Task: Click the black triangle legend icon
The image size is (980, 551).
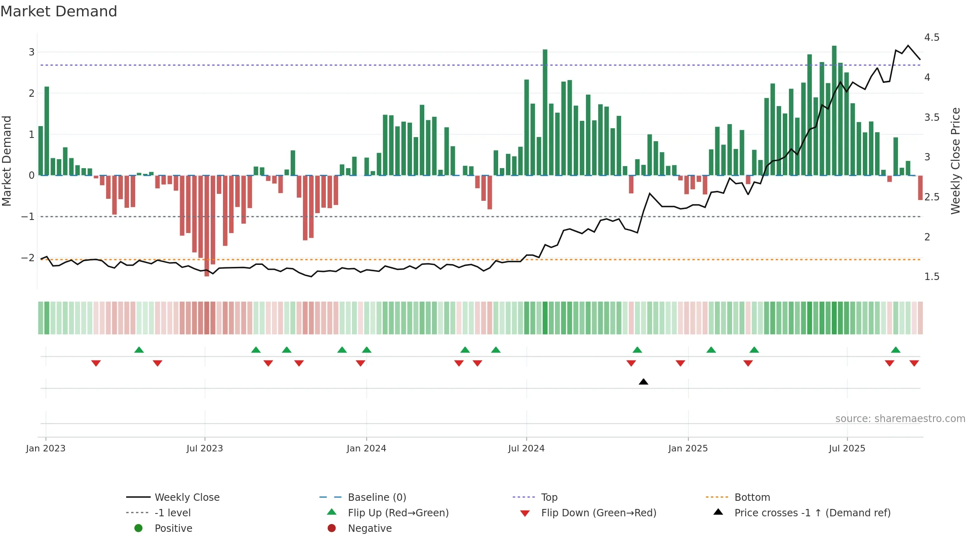Action: [x=718, y=512]
